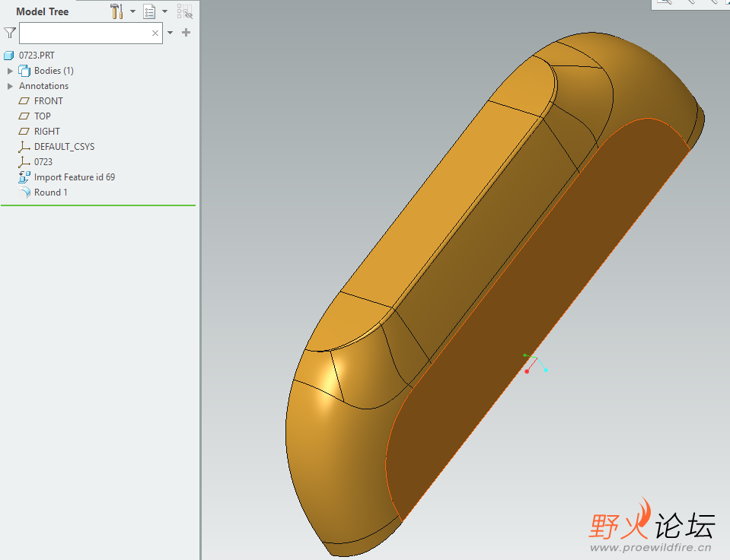Click the Model Tree panel title
Image resolution: width=730 pixels, height=560 pixels.
(x=43, y=11)
